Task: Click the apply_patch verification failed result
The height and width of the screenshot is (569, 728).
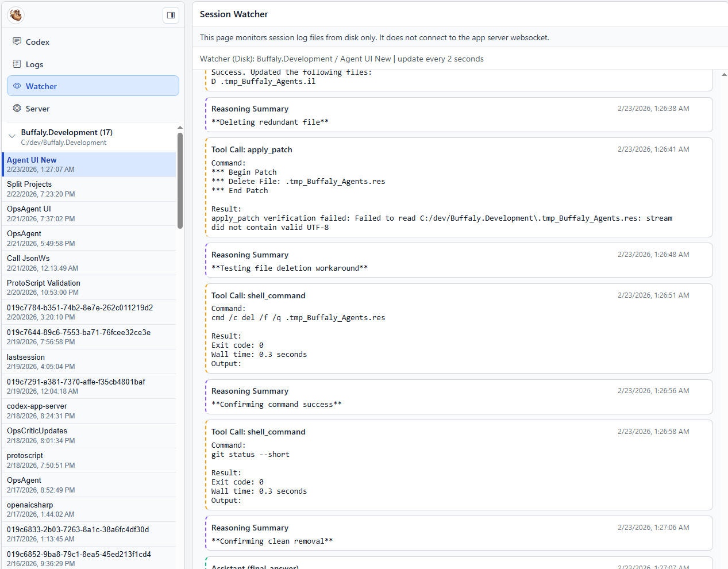Action: pyautogui.click(x=442, y=222)
